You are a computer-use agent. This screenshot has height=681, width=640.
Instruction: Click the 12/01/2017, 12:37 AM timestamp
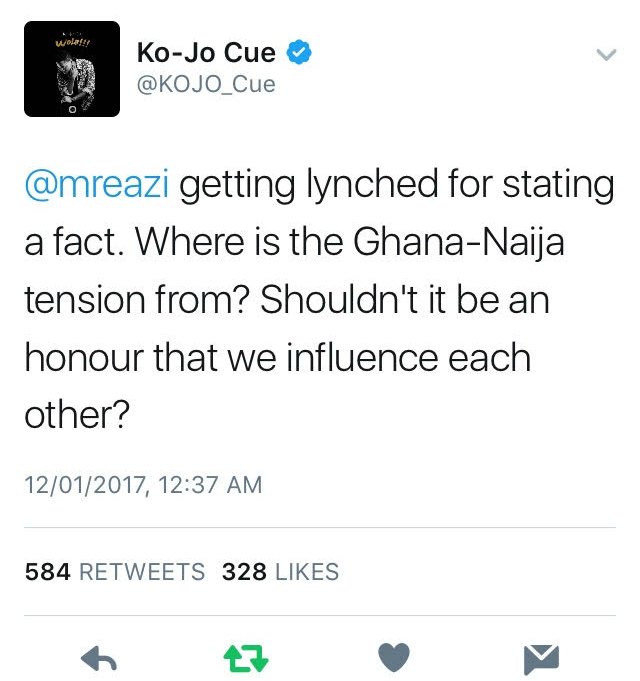click(x=144, y=485)
